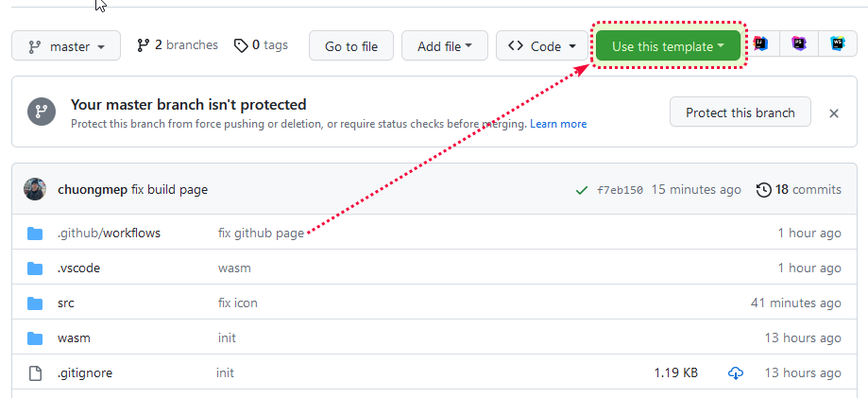The image size is (868, 398).
Task: Click the Go to file button
Action: tap(351, 45)
